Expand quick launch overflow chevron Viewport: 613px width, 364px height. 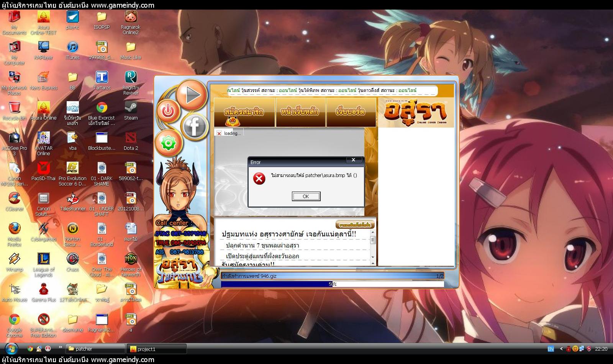coord(60,348)
